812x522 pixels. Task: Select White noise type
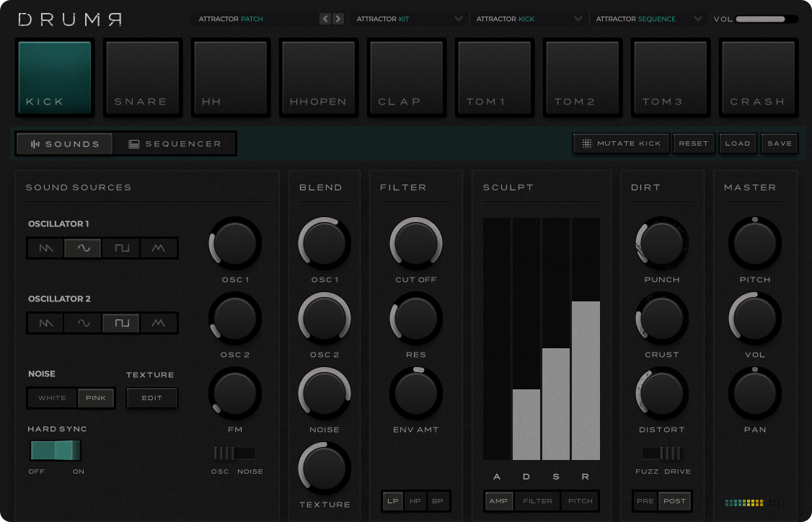(53, 398)
